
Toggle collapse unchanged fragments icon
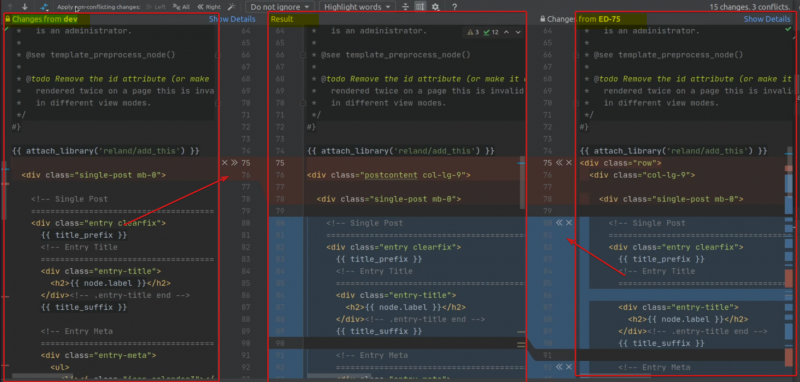click(x=405, y=7)
